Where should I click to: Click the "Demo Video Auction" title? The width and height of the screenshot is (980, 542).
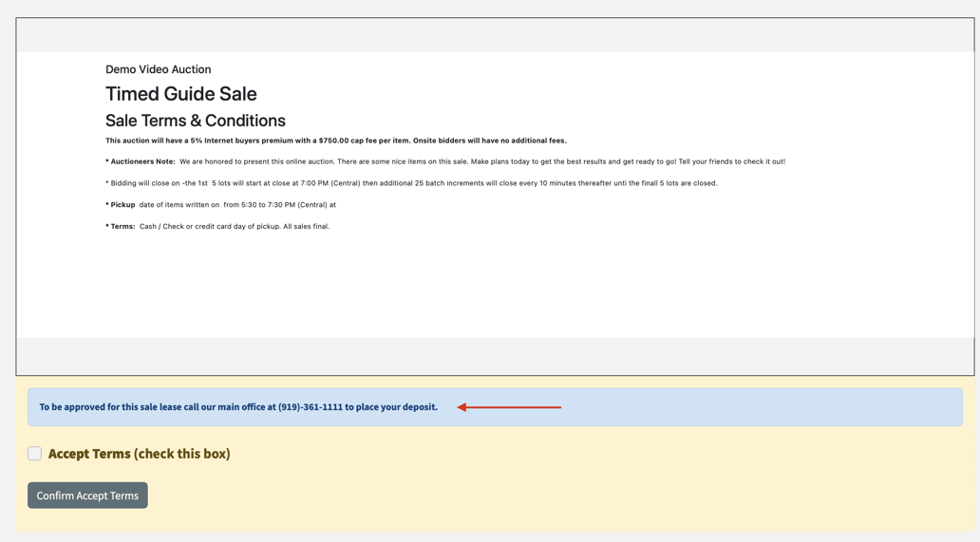pos(158,69)
